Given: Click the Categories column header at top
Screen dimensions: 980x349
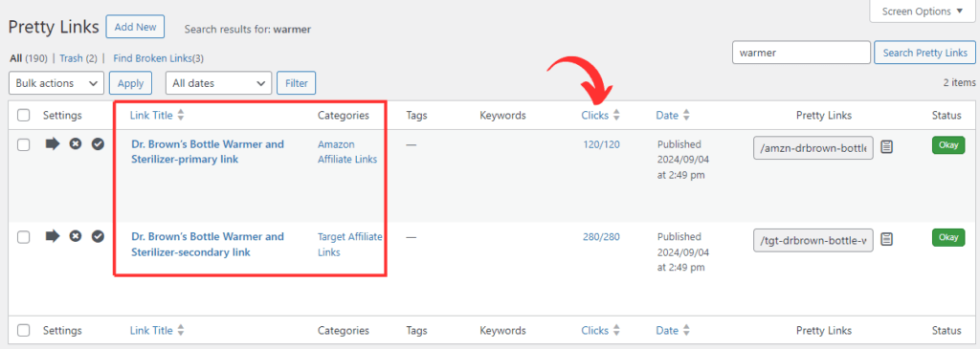Looking at the screenshot, I should coord(344,115).
